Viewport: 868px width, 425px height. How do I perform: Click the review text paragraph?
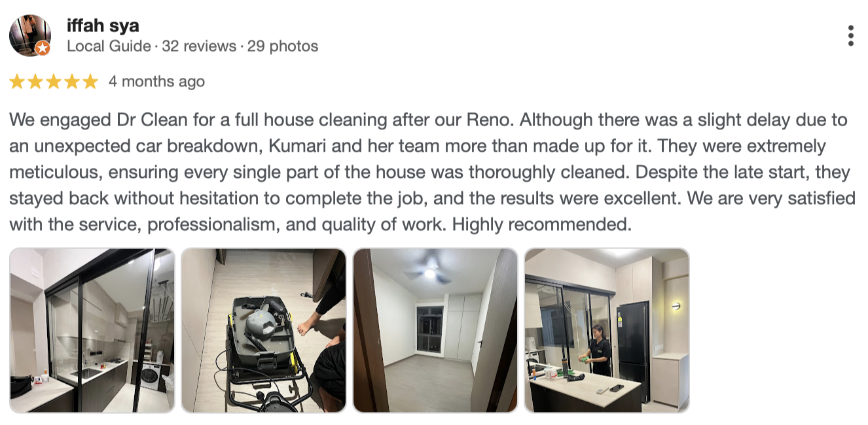pos(432,173)
